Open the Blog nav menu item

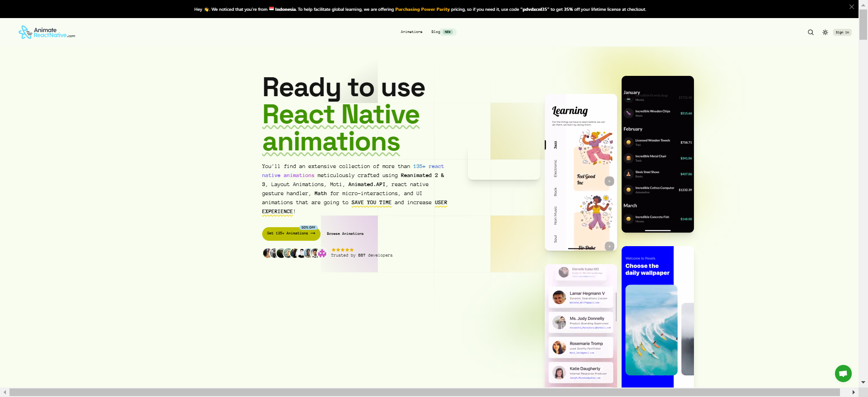(x=435, y=32)
